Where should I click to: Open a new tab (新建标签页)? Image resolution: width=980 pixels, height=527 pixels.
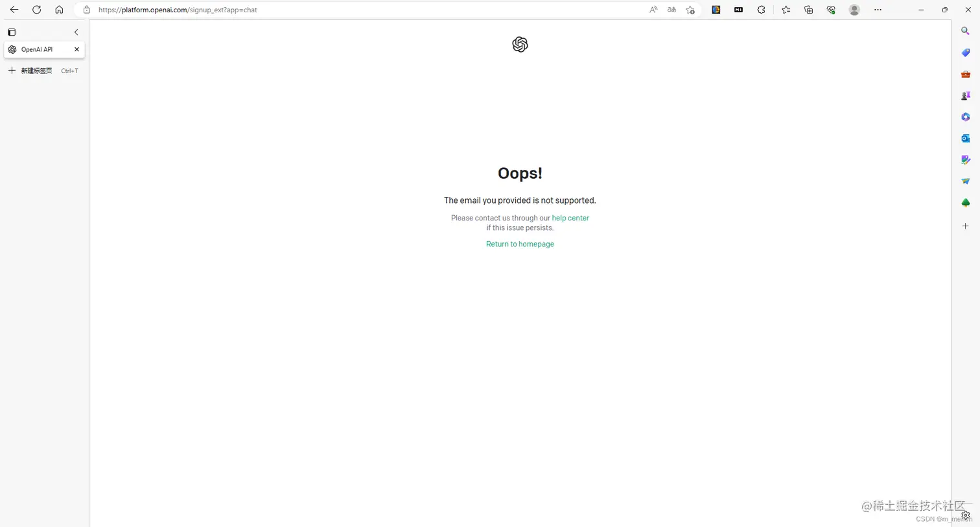click(x=43, y=71)
